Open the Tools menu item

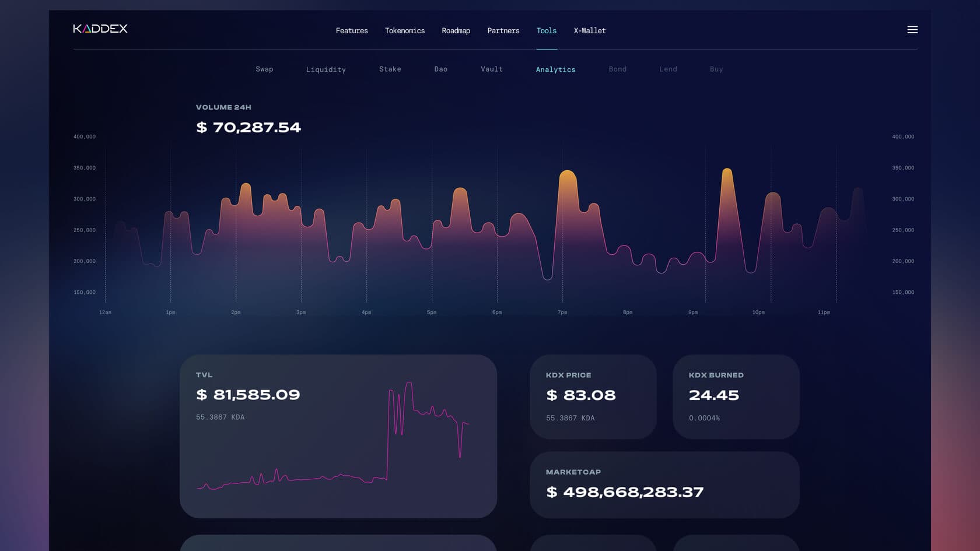(547, 30)
